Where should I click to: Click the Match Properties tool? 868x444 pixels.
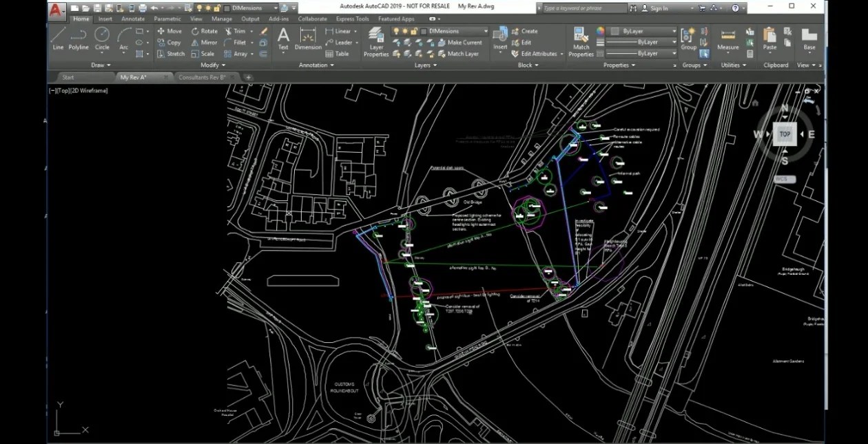click(581, 39)
